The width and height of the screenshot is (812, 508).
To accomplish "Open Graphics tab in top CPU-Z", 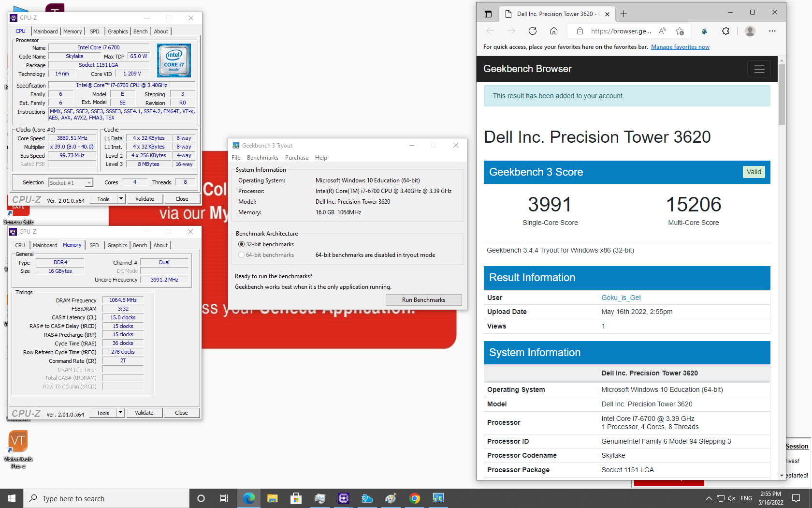I will (118, 31).
